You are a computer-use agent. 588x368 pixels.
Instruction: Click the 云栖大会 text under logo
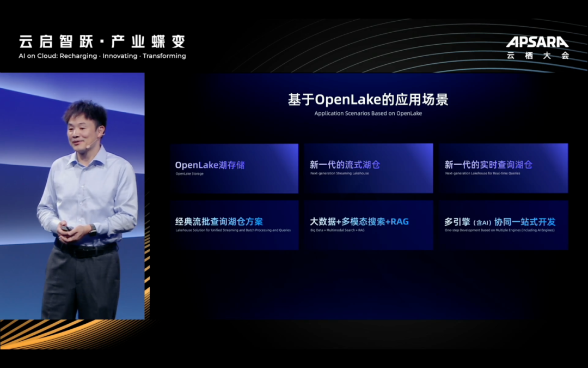[538, 56]
